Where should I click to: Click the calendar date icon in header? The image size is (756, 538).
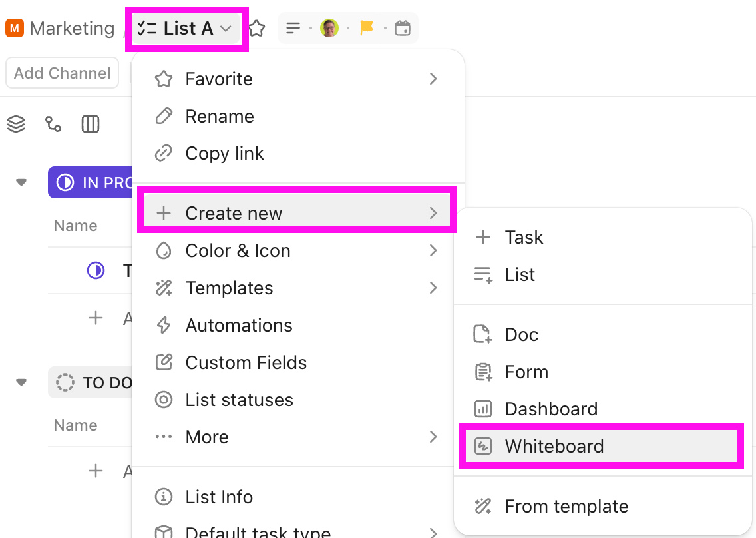[402, 29]
